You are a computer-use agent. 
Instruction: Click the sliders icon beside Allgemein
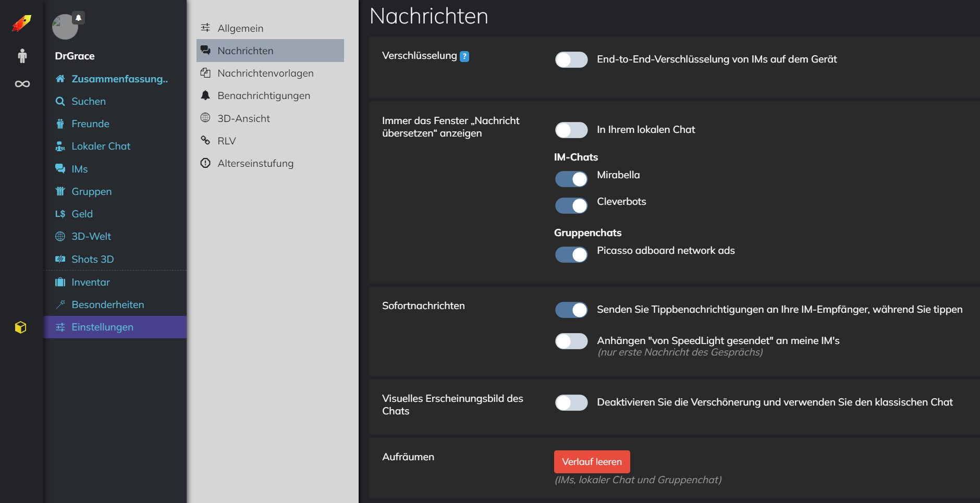point(205,28)
